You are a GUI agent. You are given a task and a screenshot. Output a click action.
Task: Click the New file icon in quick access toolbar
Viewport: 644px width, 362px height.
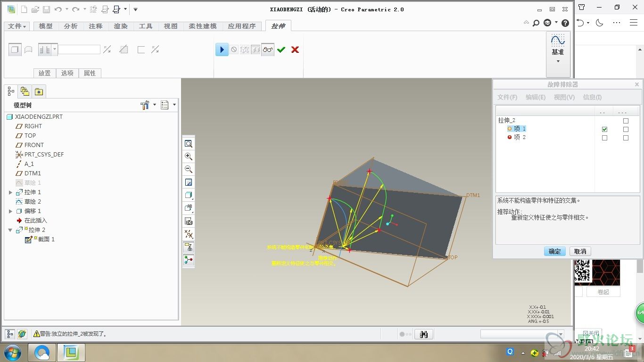pos(24,9)
